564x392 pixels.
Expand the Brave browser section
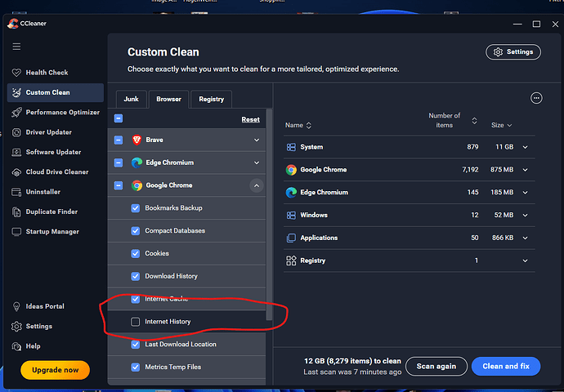tap(257, 140)
